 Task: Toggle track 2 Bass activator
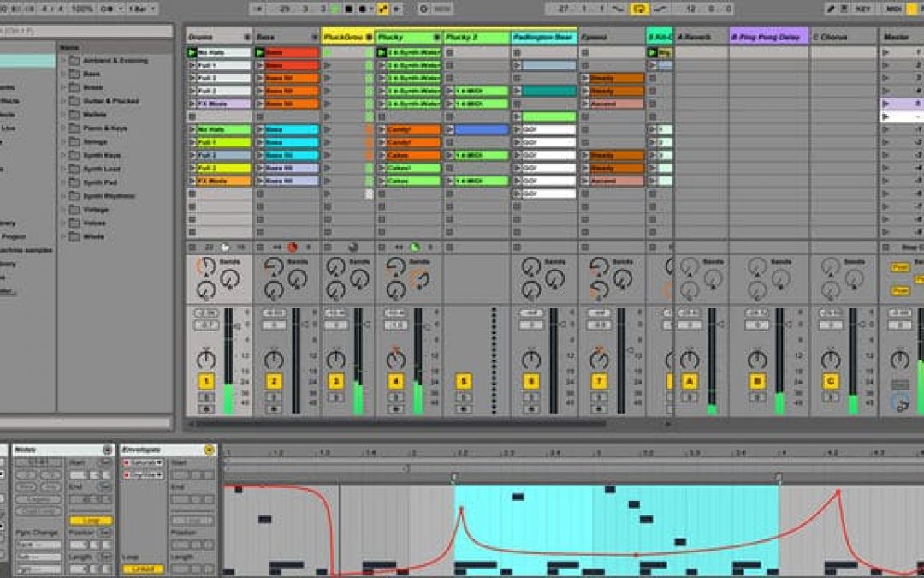(x=274, y=382)
